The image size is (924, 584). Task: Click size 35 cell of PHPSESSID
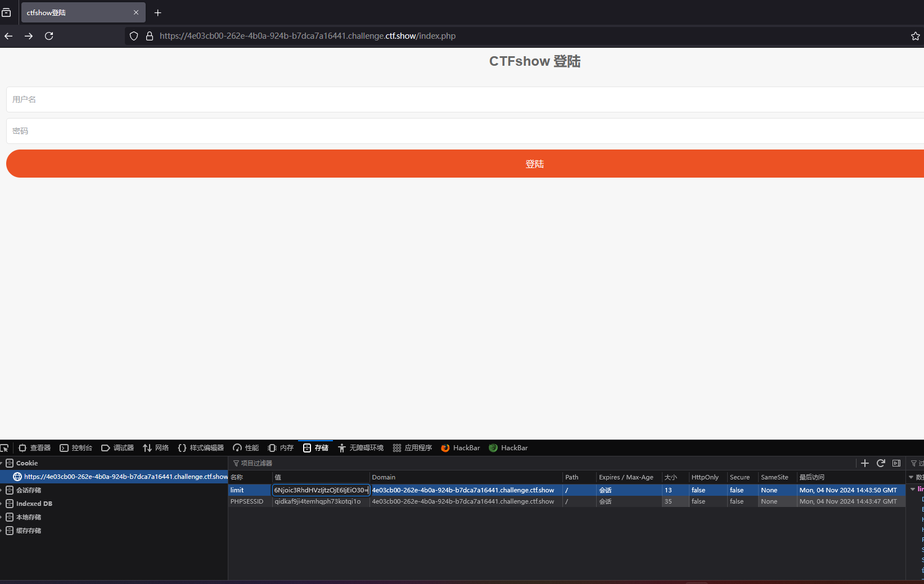(x=675, y=501)
